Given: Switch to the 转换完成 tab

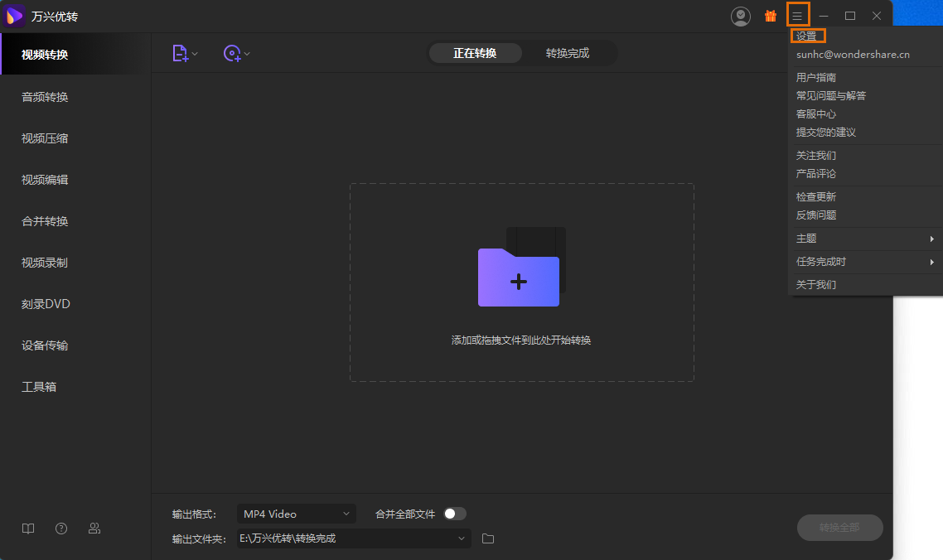Looking at the screenshot, I should tap(568, 53).
